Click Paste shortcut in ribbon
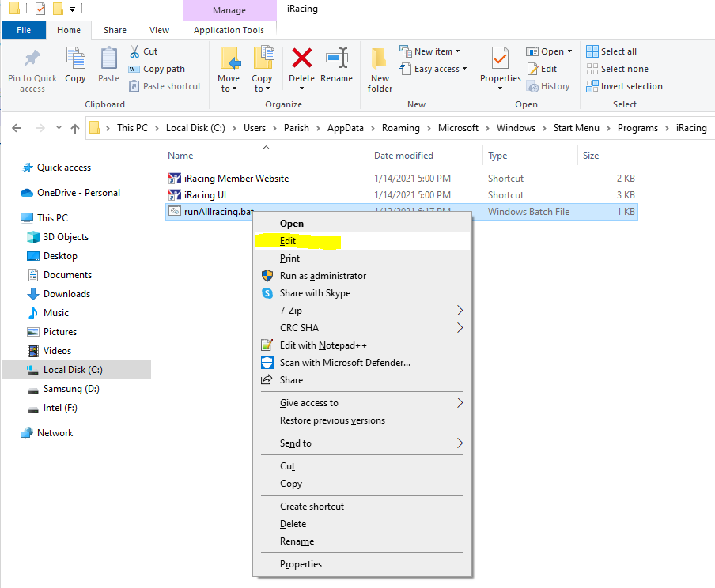The width and height of the screenshot is (715, 588). (165, 86)
